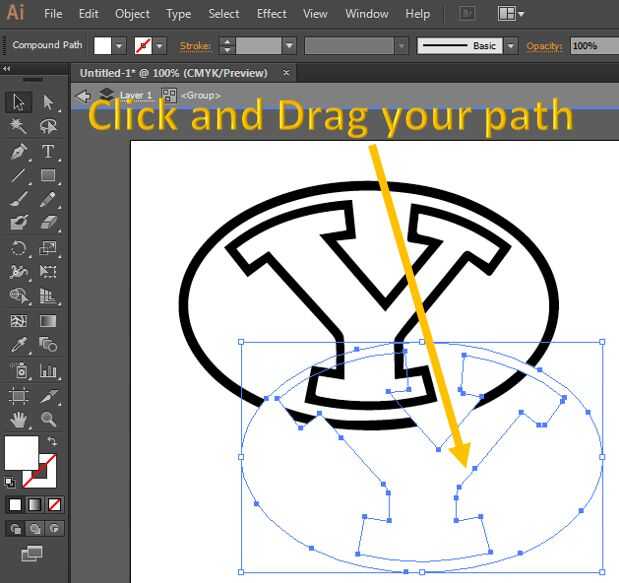
Task: Open the fill swatch dropdown arrow
Action: pos(119,46)
